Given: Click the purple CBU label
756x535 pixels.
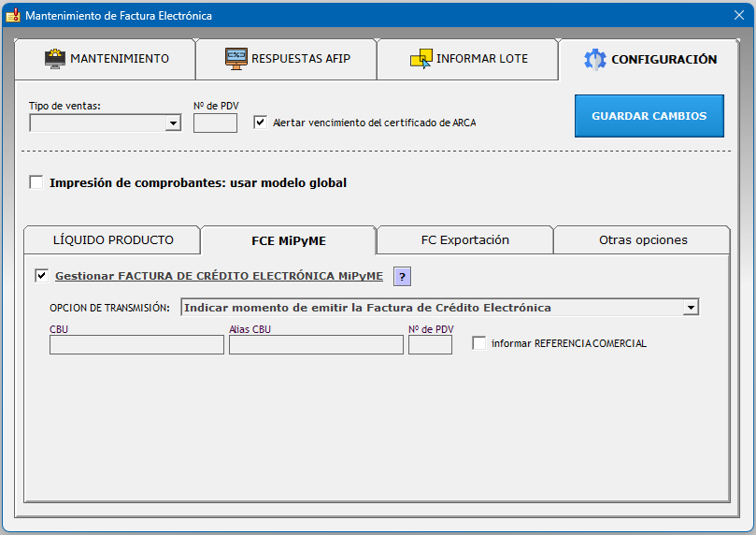Looking at the screenshot, I should point(59,329).
